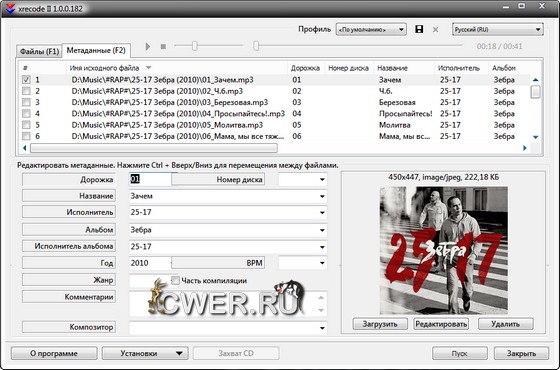Click the save profile floppy disk icon

[419, 29]
